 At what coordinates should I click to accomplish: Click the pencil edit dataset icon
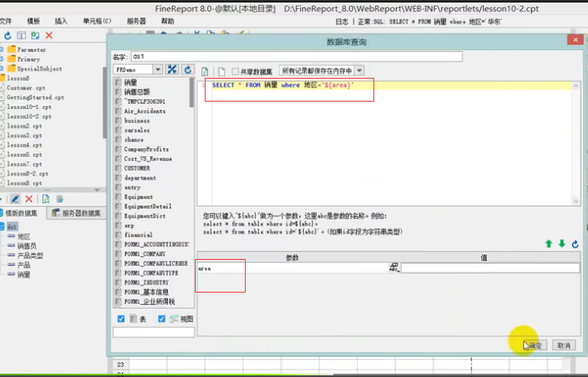click(15, 199)
